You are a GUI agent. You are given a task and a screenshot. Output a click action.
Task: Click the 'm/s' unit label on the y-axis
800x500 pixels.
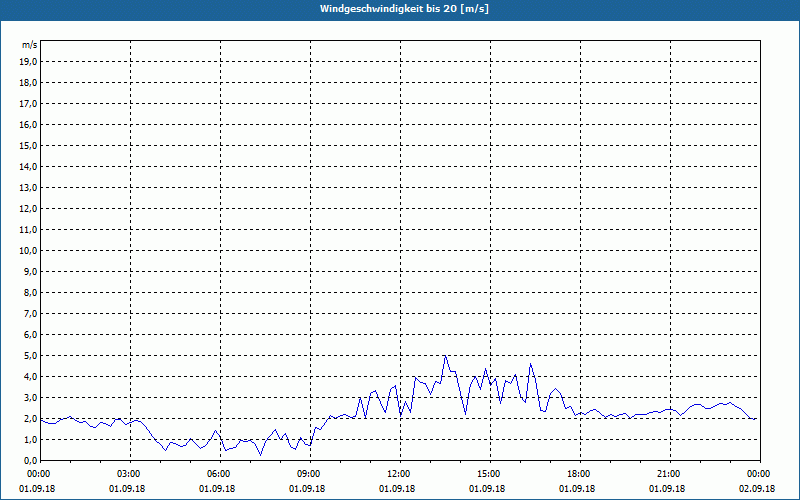click(30, 45)
